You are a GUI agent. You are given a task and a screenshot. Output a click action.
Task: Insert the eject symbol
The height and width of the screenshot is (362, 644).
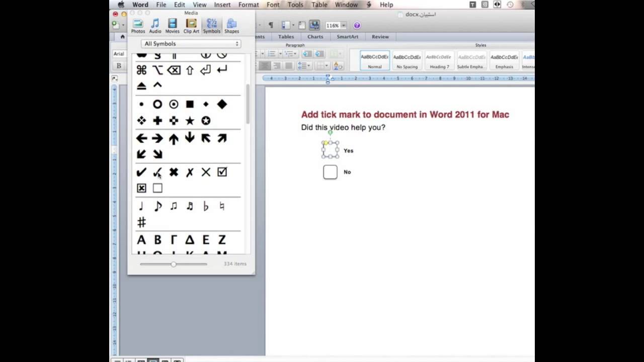click(x=141, y=86)
